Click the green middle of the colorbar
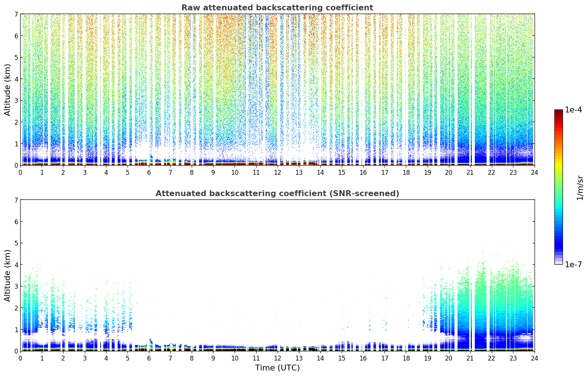This screenshot has width=588, height=376. point(559,184)
